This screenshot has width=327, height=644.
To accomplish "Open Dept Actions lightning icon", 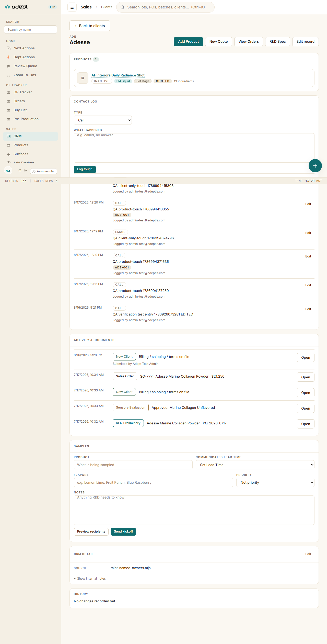I will [8, 57].
